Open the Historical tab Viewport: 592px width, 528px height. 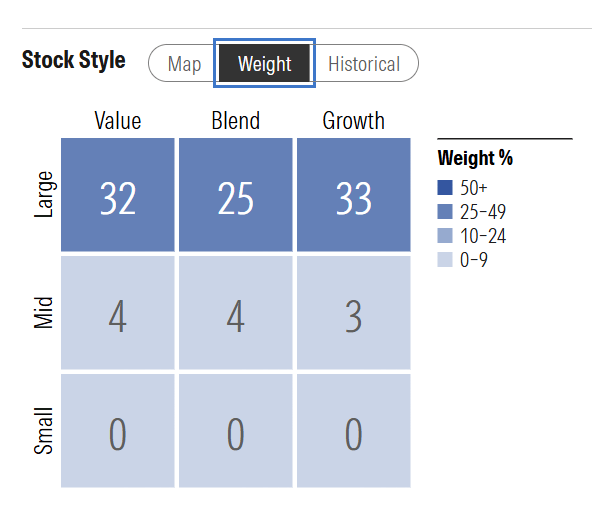click(x=364, y=63)
